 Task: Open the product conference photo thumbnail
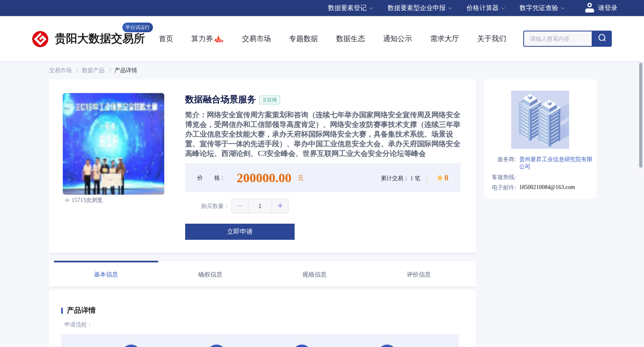(x=114, y=144)
